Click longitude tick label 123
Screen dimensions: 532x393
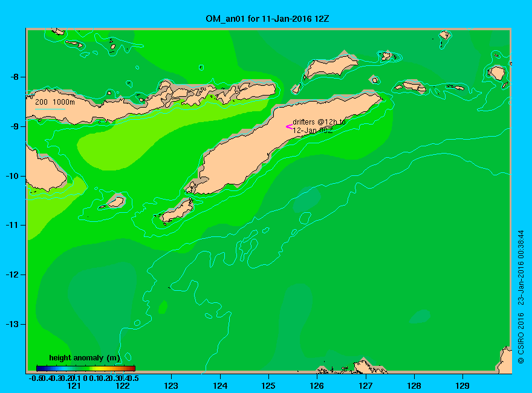point(171,386)
